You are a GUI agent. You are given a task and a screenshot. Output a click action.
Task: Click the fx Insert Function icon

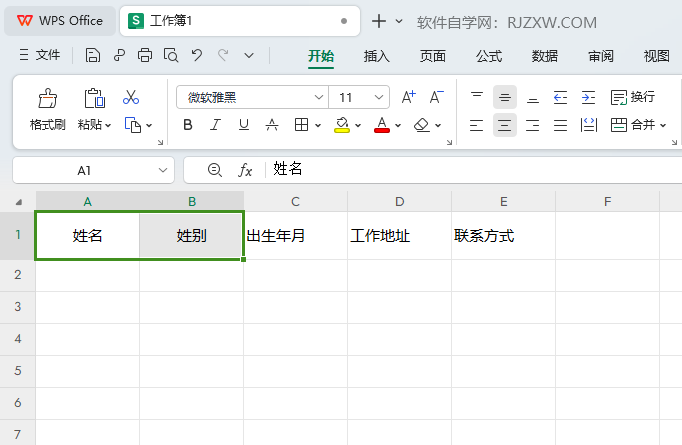pyautogui.click(x=245, y=170)
